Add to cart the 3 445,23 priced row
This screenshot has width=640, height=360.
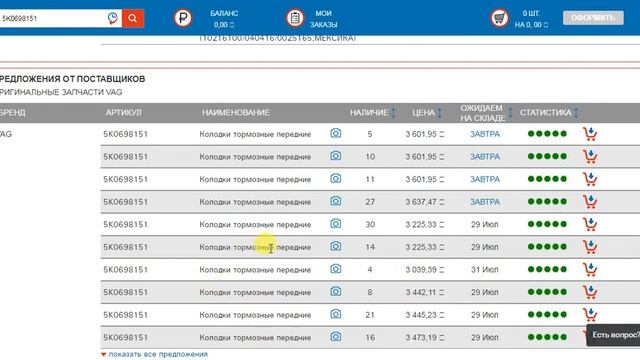pyautogui.click(x=590, y=315)
